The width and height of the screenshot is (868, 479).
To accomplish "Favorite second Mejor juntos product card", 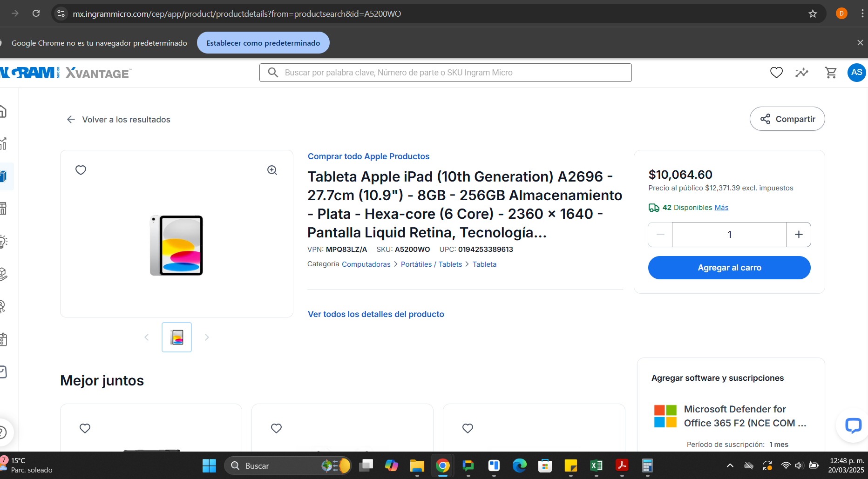I will (277, 428).
